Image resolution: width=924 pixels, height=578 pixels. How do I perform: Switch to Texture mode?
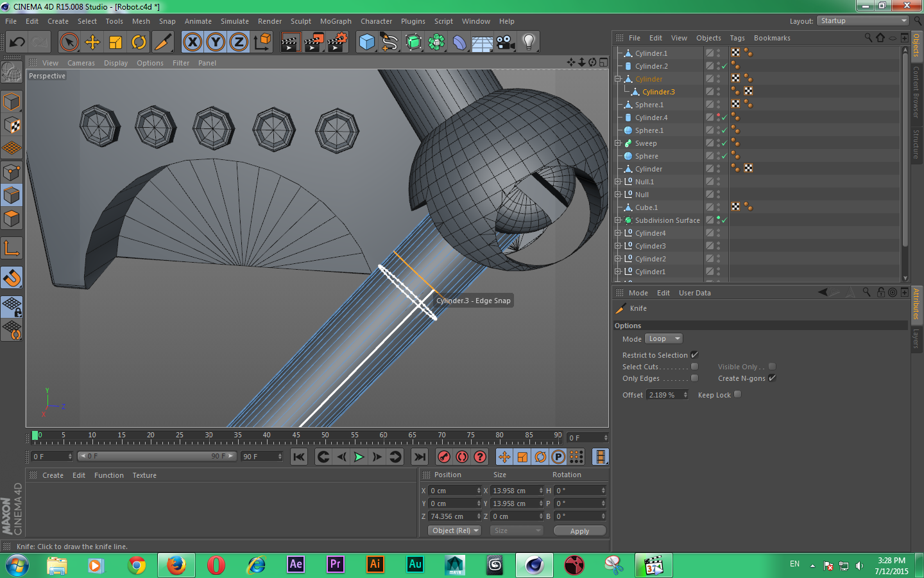[12, 125]
